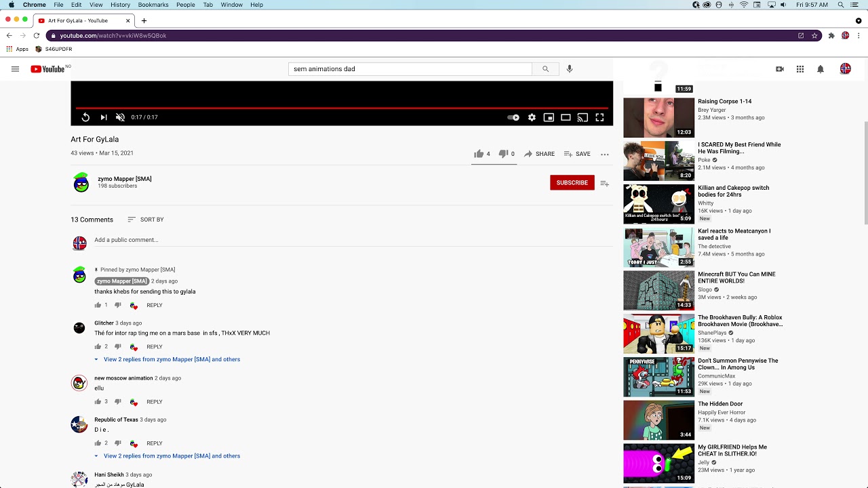
Task: Click the search magnifier button
Action: (545, 69)
